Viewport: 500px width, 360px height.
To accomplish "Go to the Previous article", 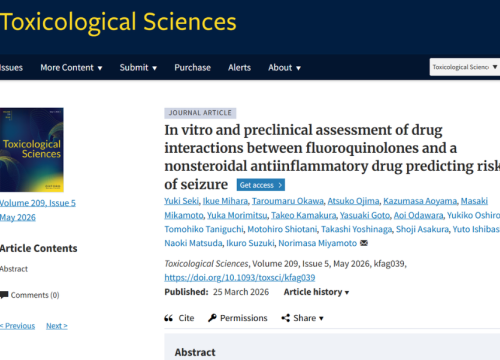I will 17,326.
